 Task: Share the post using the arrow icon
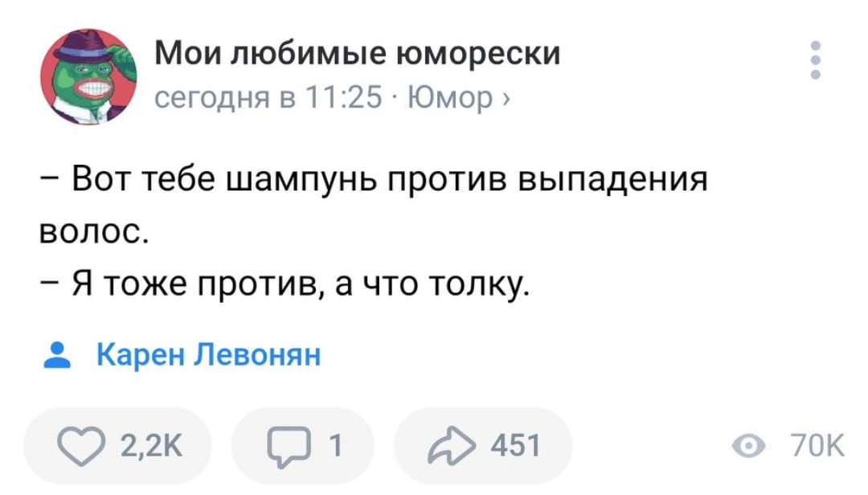tap(451, 446)
